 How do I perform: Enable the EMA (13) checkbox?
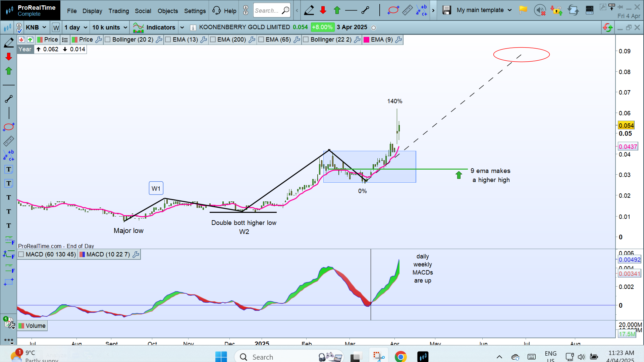(168, 40)
